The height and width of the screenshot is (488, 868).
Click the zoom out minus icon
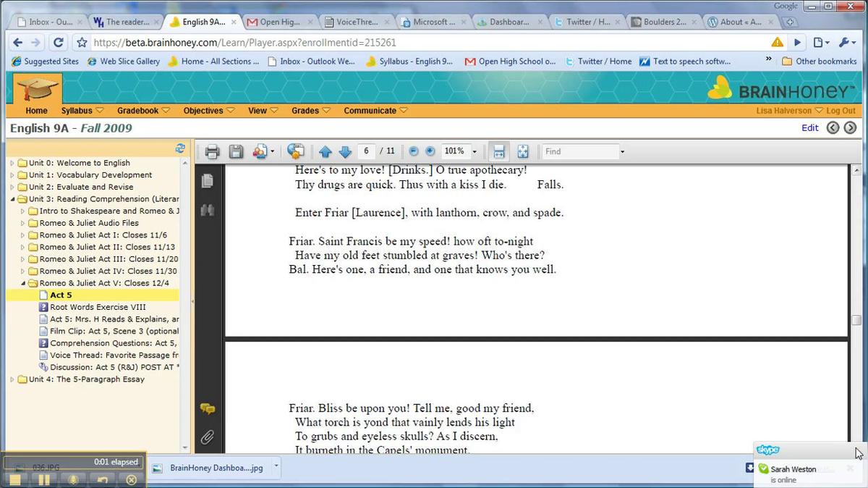point(414,151)
